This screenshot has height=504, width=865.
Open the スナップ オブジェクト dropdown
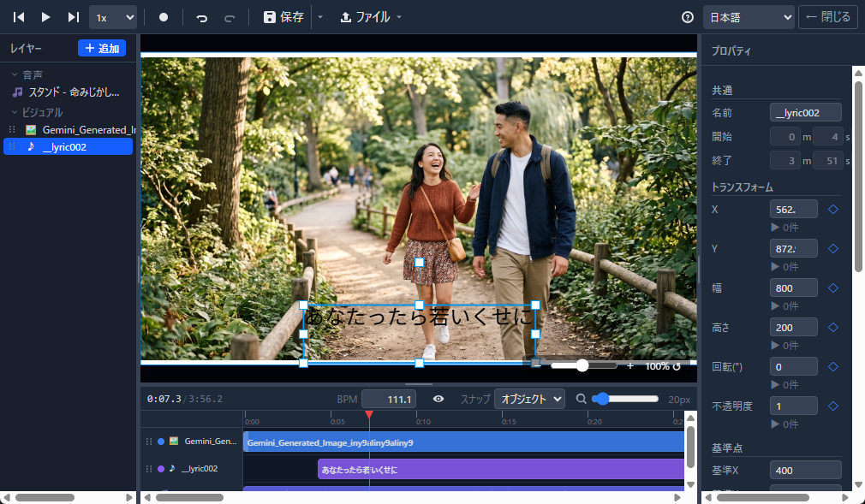(529, 399)
